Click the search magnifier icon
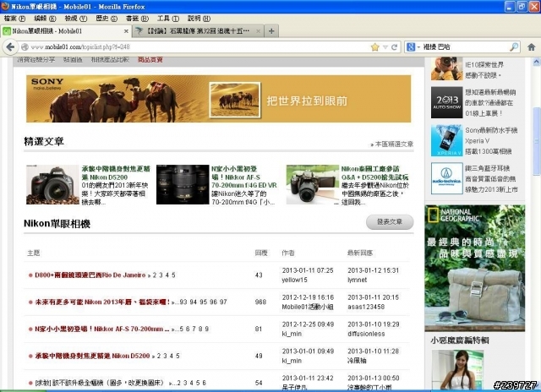Viewport: 541px width, 392px height. point(514,47)
